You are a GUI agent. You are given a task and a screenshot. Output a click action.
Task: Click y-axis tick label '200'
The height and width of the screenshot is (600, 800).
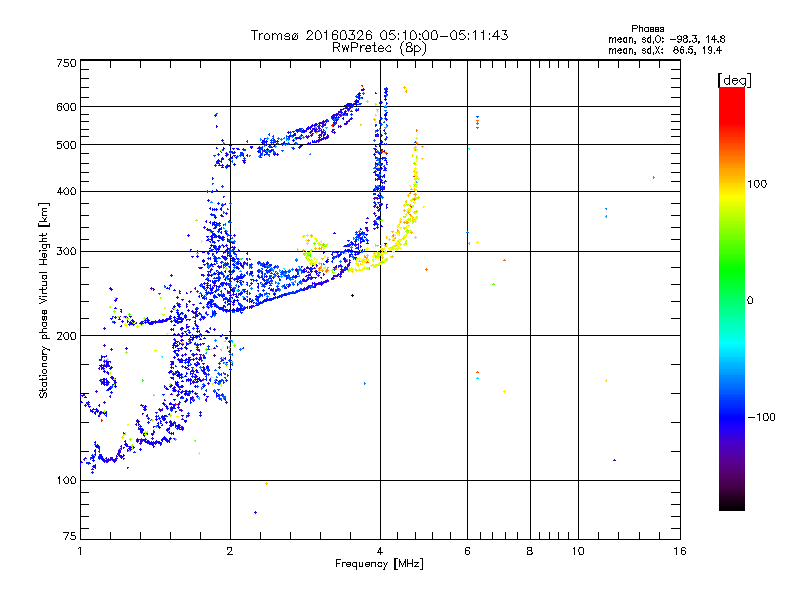click(66, 336)
